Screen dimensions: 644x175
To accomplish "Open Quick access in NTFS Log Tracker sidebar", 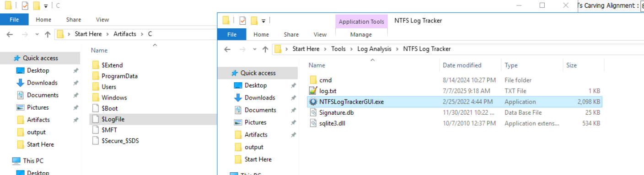I will pyautogui.click(x=258, y=73).
